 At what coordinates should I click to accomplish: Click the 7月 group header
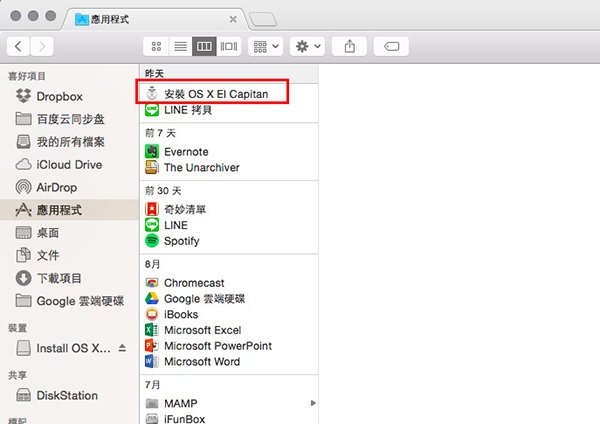coord(152,384)
